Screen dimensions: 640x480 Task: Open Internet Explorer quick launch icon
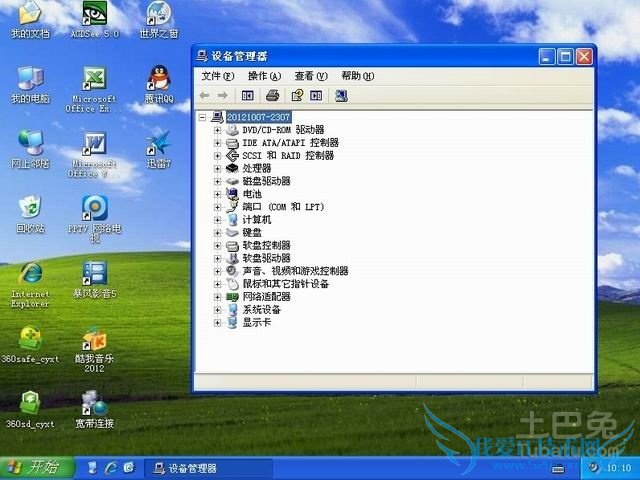[111, 468]
